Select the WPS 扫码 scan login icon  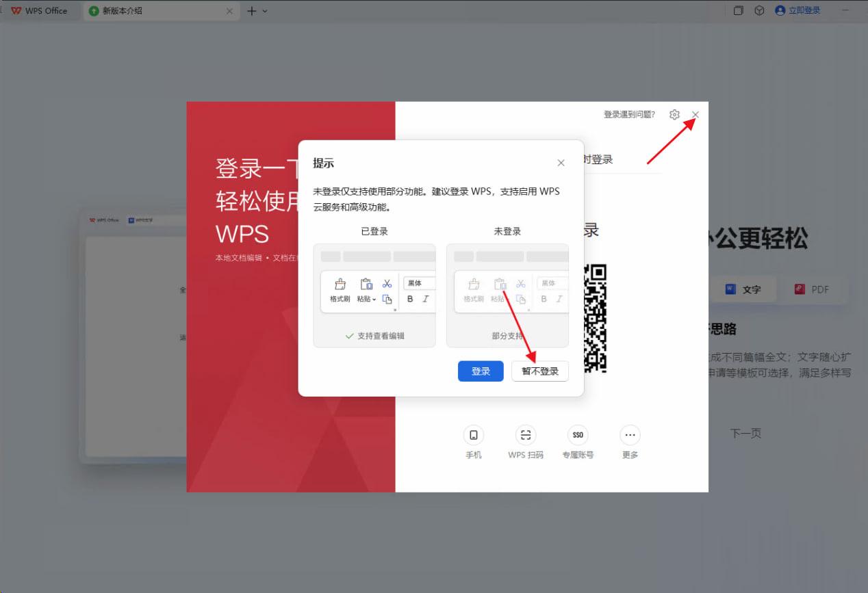pyautogui.click(x=525, y=435)
